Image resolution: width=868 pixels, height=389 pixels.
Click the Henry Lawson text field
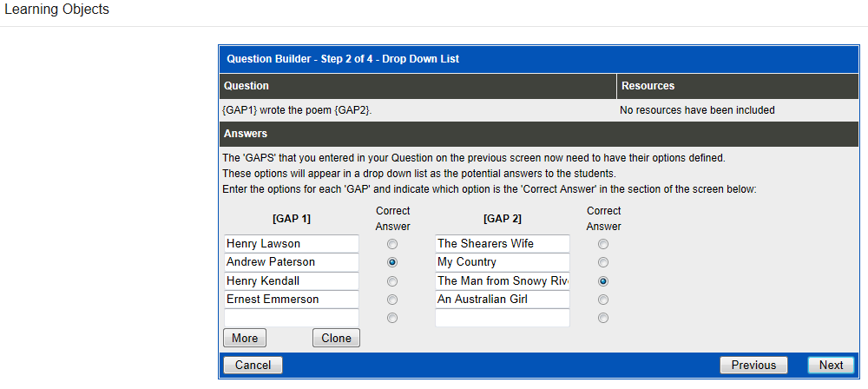tap(291, 244)
